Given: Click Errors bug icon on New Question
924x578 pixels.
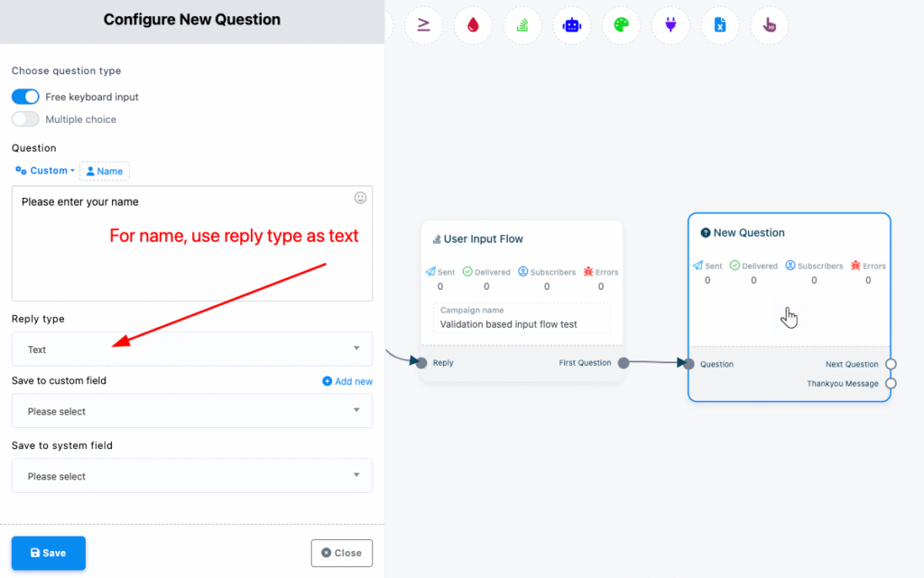Looking at the screenshot, I should point(855,266).
